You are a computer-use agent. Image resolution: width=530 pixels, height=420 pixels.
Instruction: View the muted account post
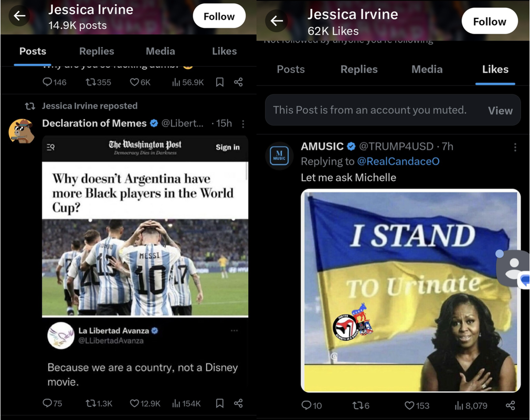point(500,110)
